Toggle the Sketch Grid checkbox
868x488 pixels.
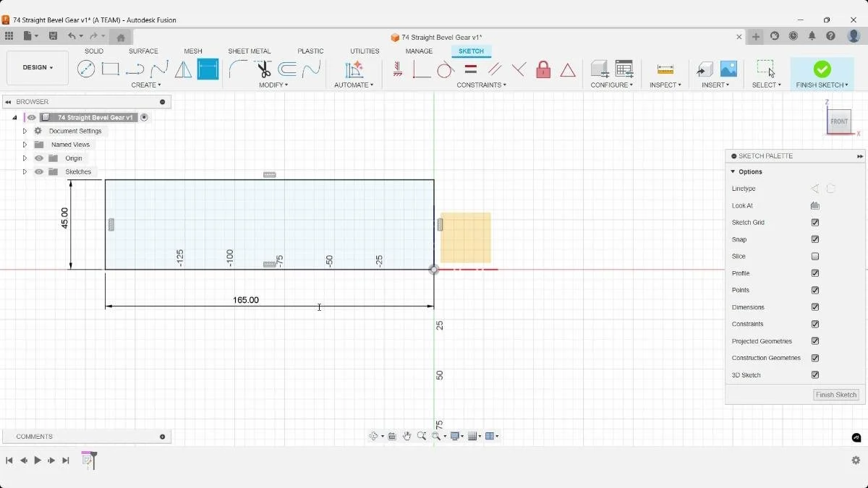click(x=815, y=223)
